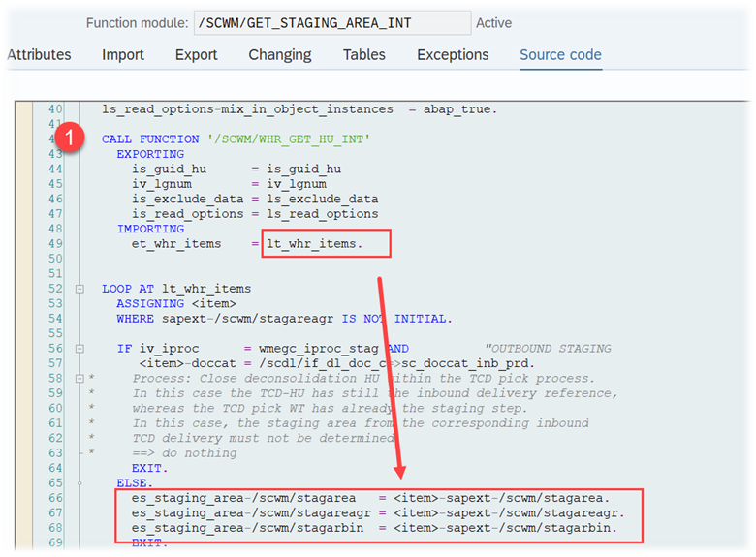Click 'EXPORTING' keyword on line 43

(x=150, y=154)
